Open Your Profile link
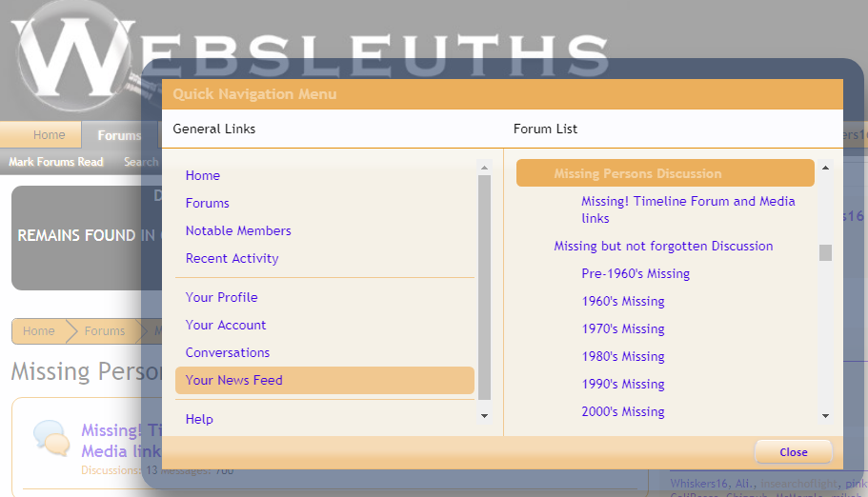Viewport: 868px width, 497px height. 222,297
